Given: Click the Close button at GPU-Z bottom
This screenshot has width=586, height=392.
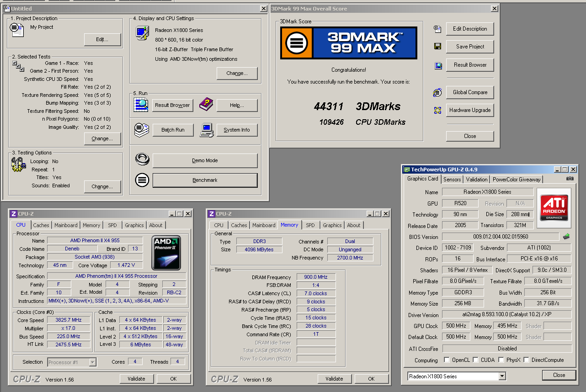Looking at the screenshot, I should (559, 375).
